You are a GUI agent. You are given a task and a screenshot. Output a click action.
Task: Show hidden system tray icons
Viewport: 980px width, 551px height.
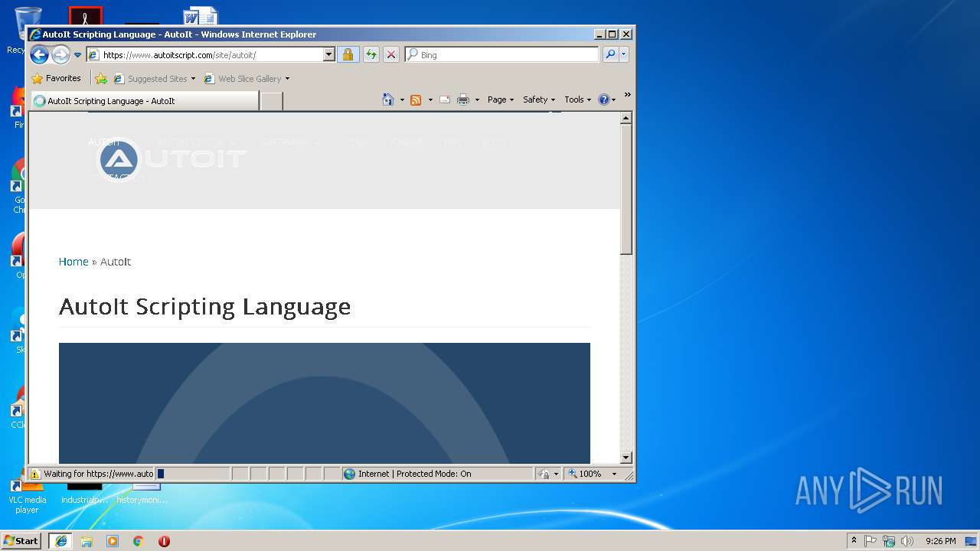[854, 541]
